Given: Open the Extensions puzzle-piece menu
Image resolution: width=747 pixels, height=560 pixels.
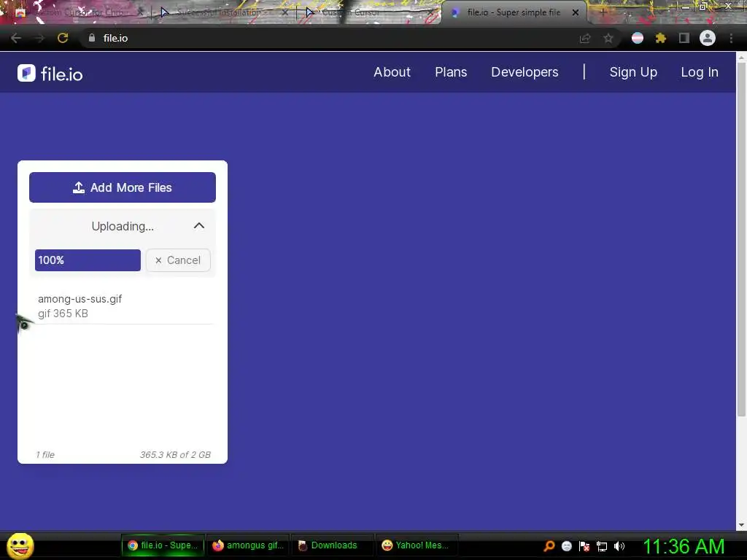Looking at the screenshot, I should (x=660, y=38).
